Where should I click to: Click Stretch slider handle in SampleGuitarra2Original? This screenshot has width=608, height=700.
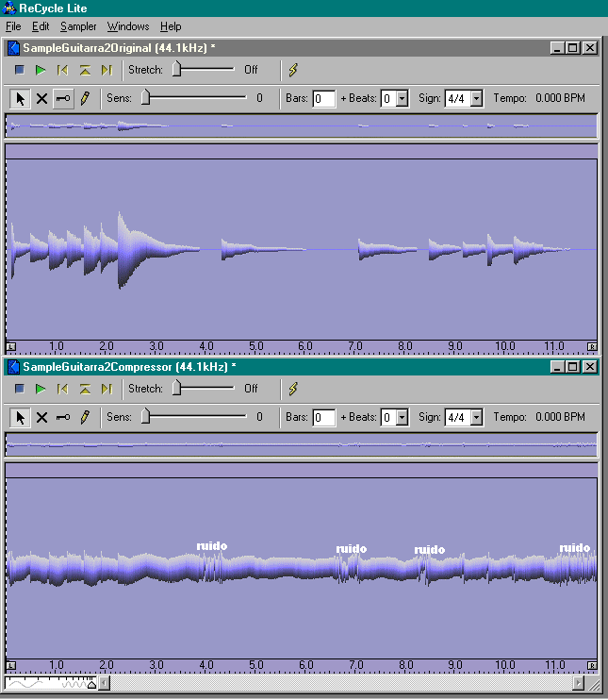coord(176,69)
